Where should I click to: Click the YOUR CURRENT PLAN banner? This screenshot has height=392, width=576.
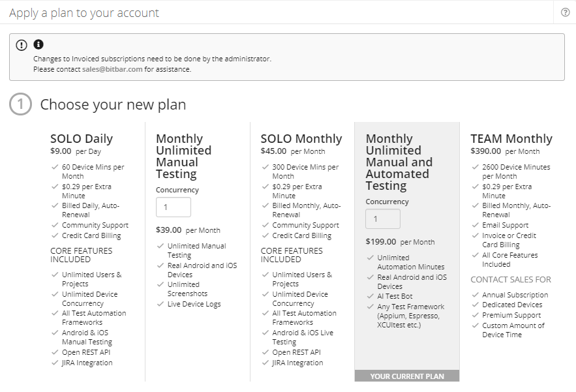pos(406,376)
